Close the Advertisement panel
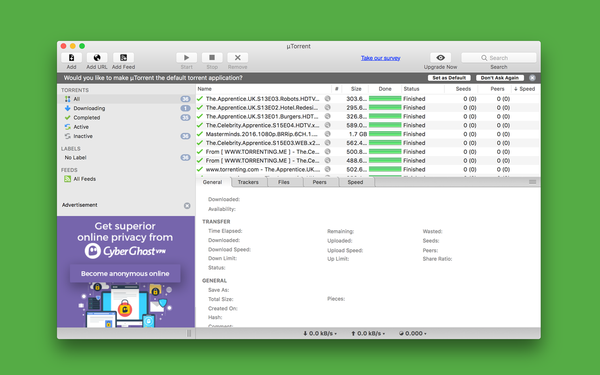 187,205
